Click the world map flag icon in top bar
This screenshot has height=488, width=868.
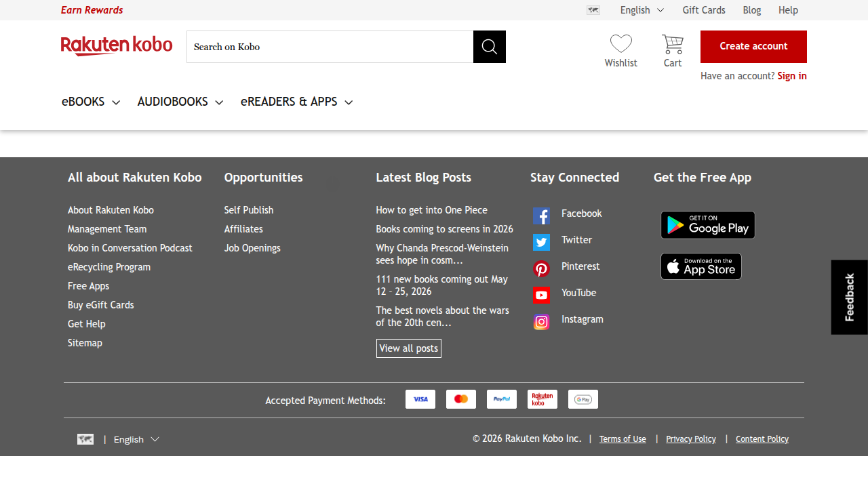click(593, 10)
